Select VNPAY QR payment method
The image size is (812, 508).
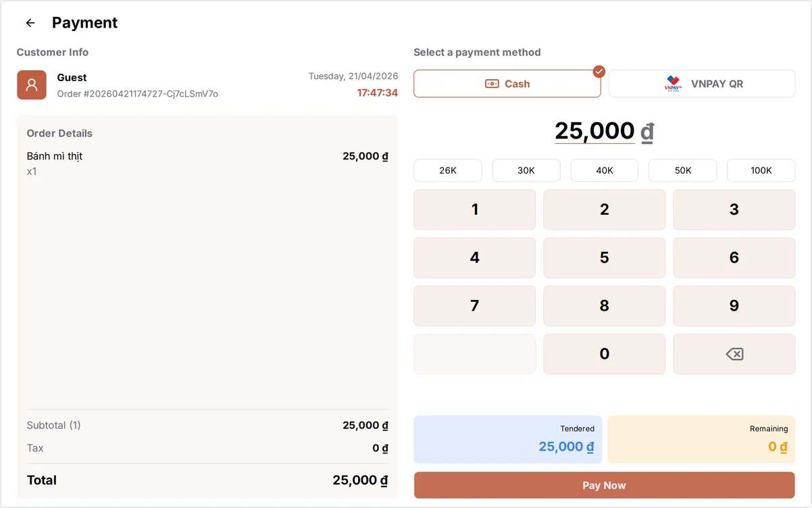pyautogui.click(x=702, y=84)
